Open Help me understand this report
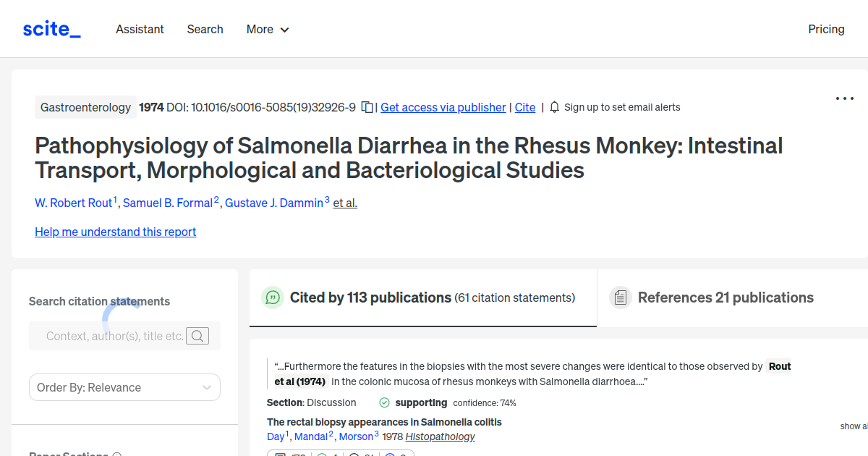 tap(115, 232)
